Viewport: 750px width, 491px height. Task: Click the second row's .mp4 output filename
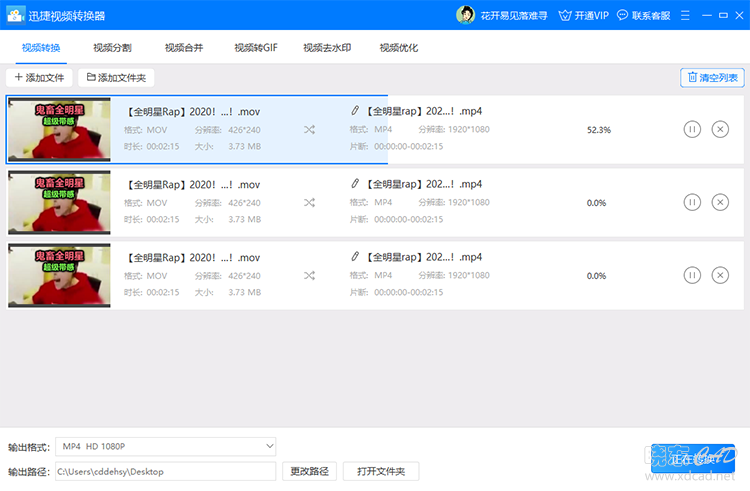coord(425,184)
